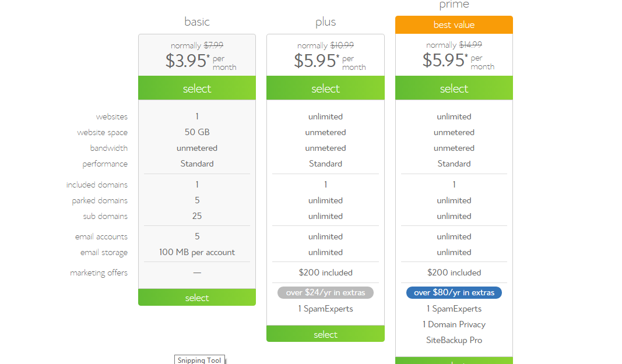This screenshot has width=622, height=364.
Task: Click the email storage row label
Action: point(104,253)
